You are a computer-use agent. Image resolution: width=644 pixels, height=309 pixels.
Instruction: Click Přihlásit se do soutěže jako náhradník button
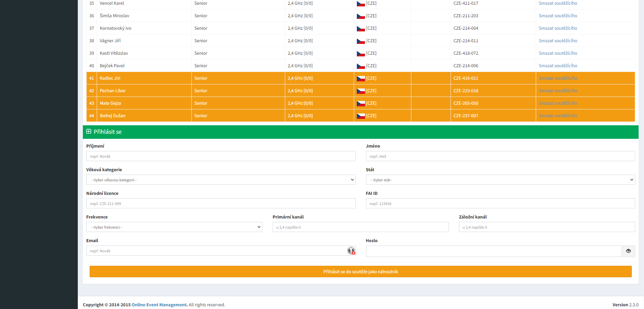pos(361,272)
